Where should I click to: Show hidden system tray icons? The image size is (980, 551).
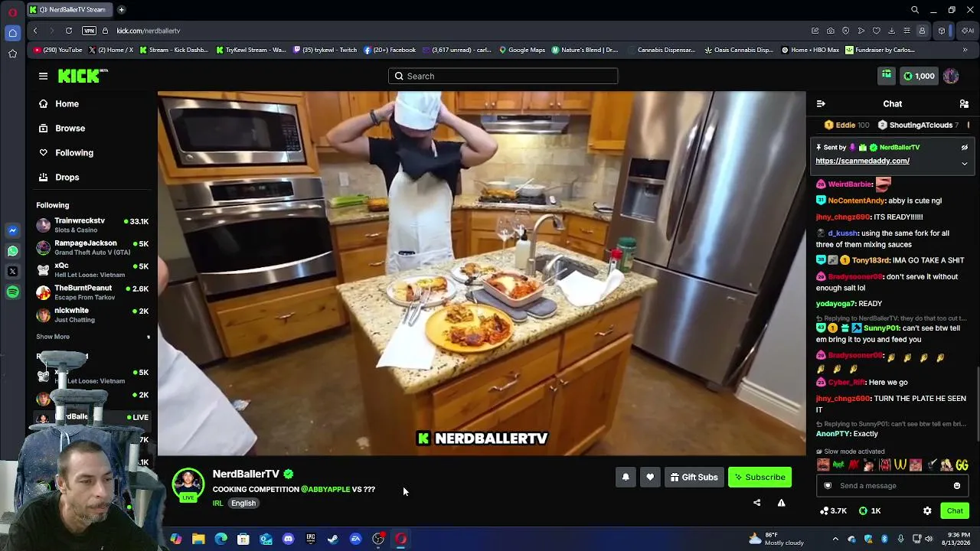[x=835, y=540]
